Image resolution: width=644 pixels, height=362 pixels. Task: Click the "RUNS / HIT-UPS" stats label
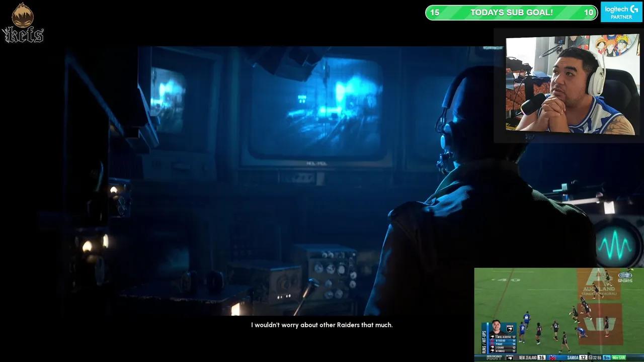coord(484,342)
